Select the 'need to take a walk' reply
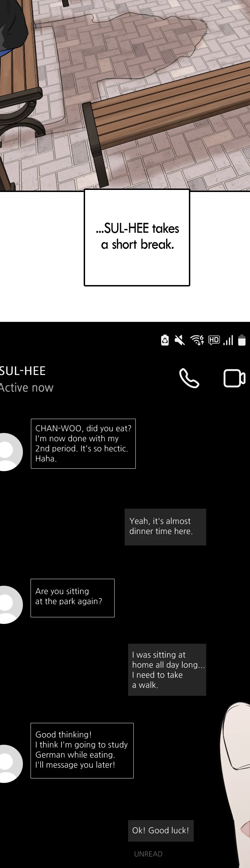This screenshot has width=250, height=868. [167, 670]
